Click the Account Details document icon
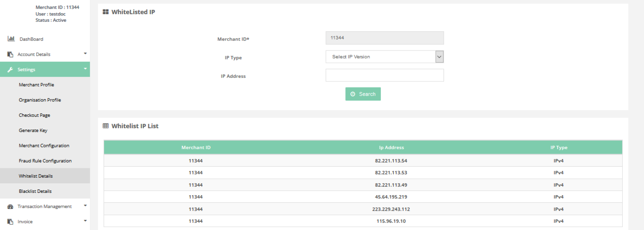644x230 pixels. (10, 54)
